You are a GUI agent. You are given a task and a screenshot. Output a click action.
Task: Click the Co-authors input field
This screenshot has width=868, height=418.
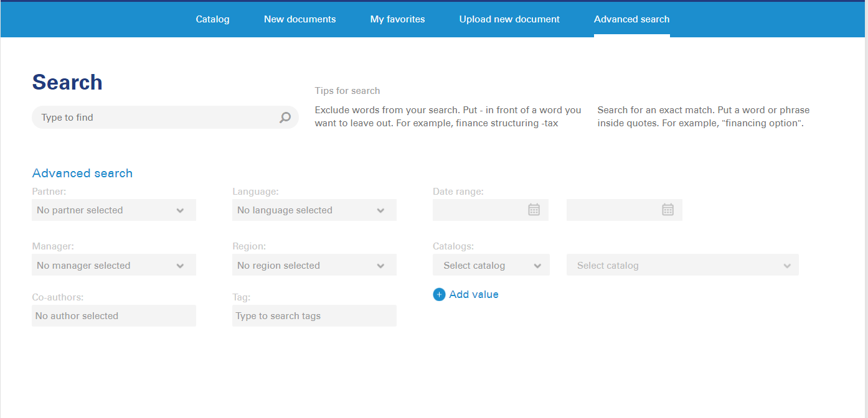[x=114, y=316]
